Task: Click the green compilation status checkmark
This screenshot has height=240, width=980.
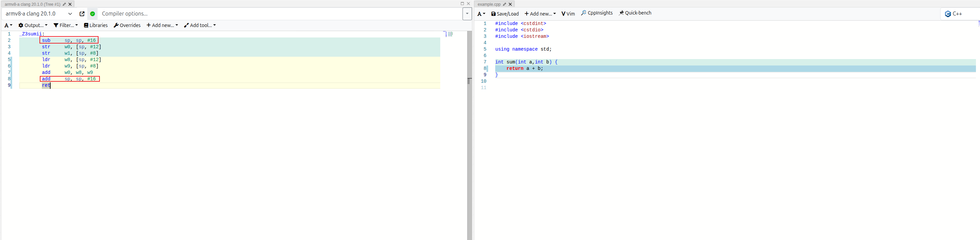Action: 92,14
